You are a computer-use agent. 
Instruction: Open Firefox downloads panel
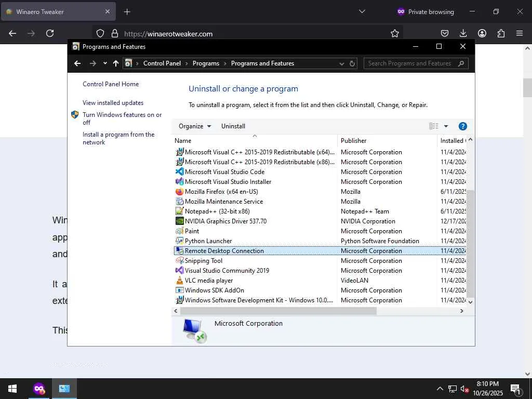pos(463,33)
